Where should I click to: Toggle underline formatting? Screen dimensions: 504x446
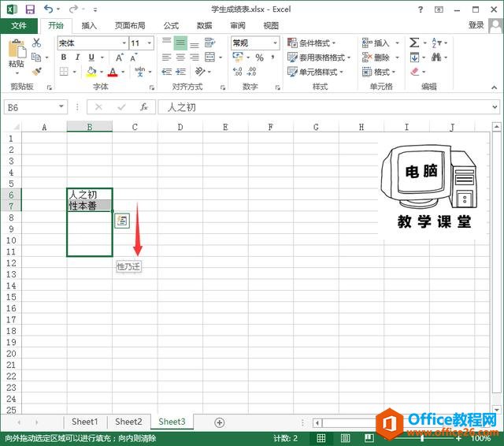coord(91,58)
